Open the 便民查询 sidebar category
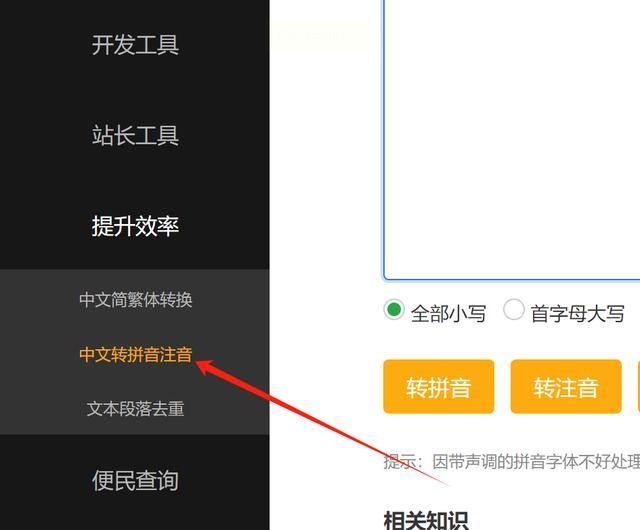640x530 pixels. click(135, 480)
